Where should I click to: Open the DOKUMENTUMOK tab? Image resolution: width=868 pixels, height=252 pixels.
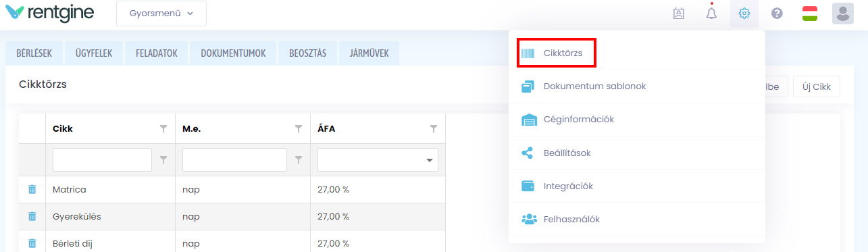[x=233, y=53]
